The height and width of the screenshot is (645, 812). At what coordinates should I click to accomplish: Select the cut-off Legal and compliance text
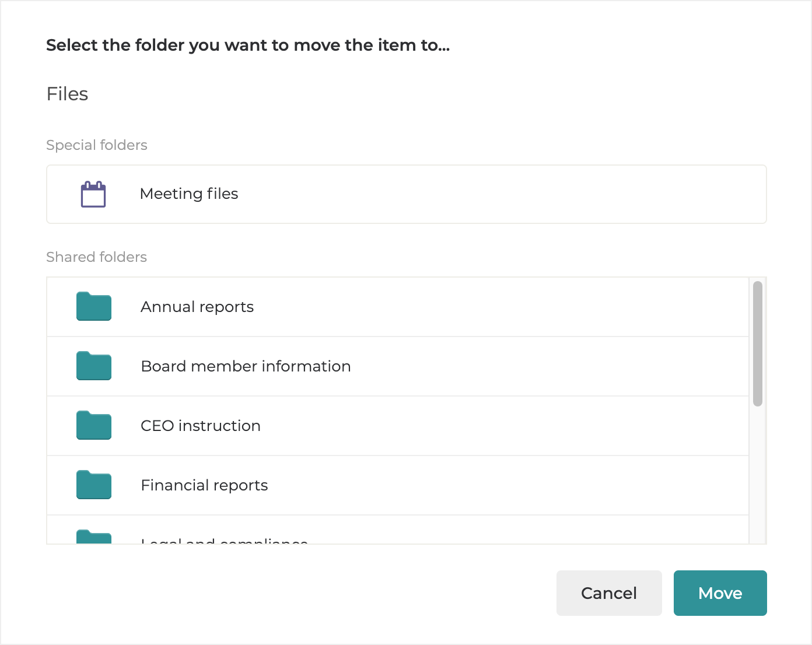[x=225, y=541]
